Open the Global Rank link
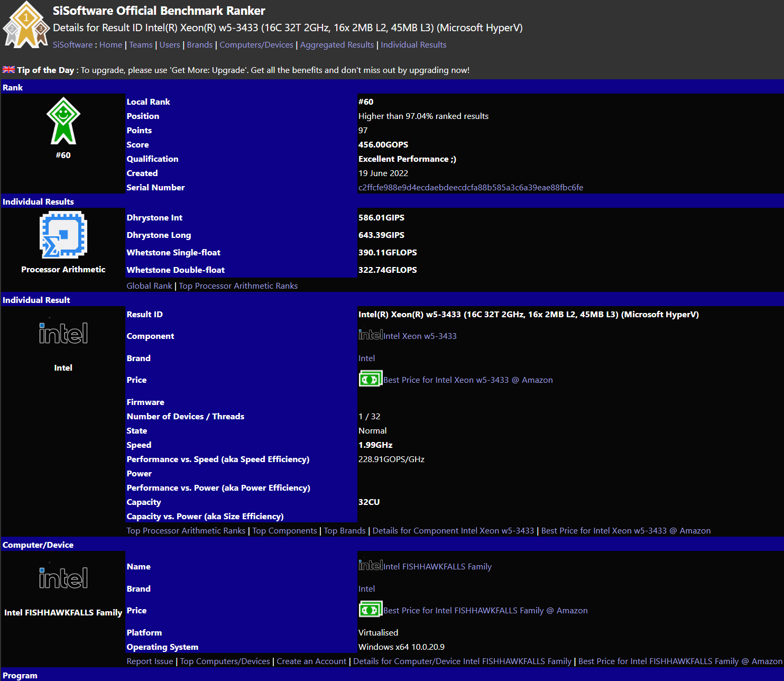The width and height of the screenshot is (784, 681). click(x=149, y=286)
